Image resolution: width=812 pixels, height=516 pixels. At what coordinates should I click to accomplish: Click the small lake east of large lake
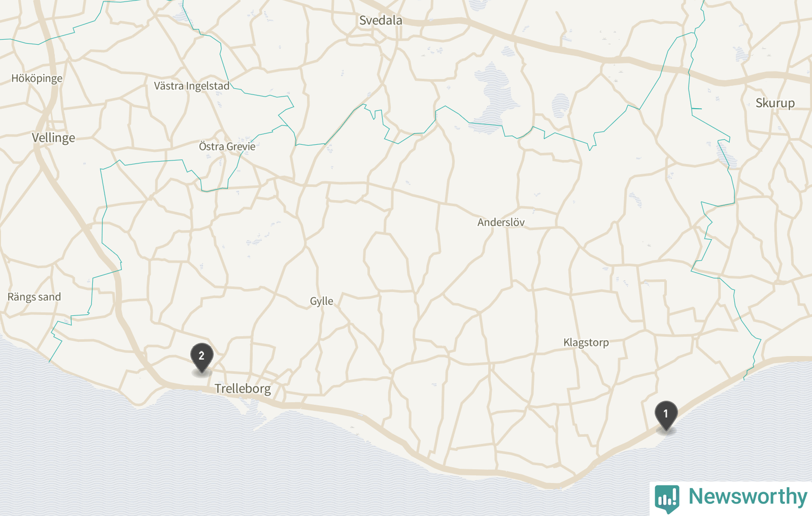point(560,105)
